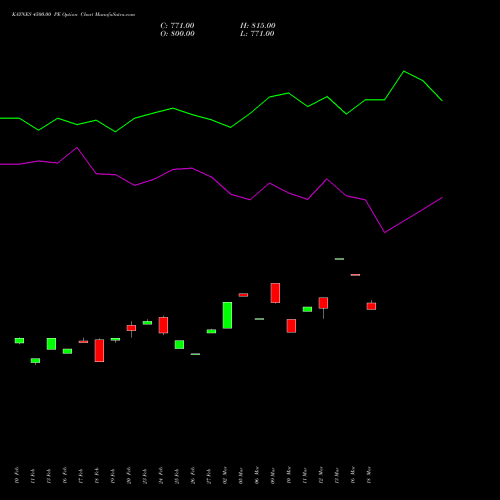Click the low value 'L: 771.00'
The image size is (500, 500).
[x=257, y=34]
